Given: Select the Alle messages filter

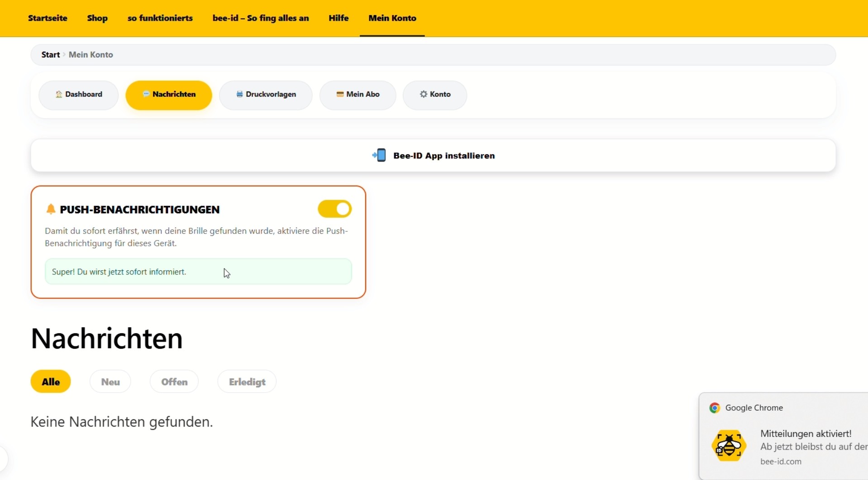Looking at the screenshot, I should tap(51, 382).
